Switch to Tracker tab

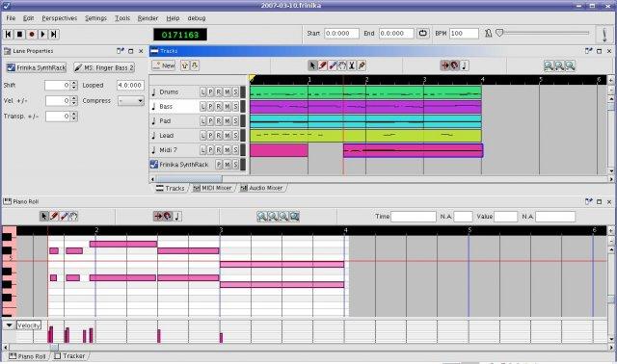(69, 355)
